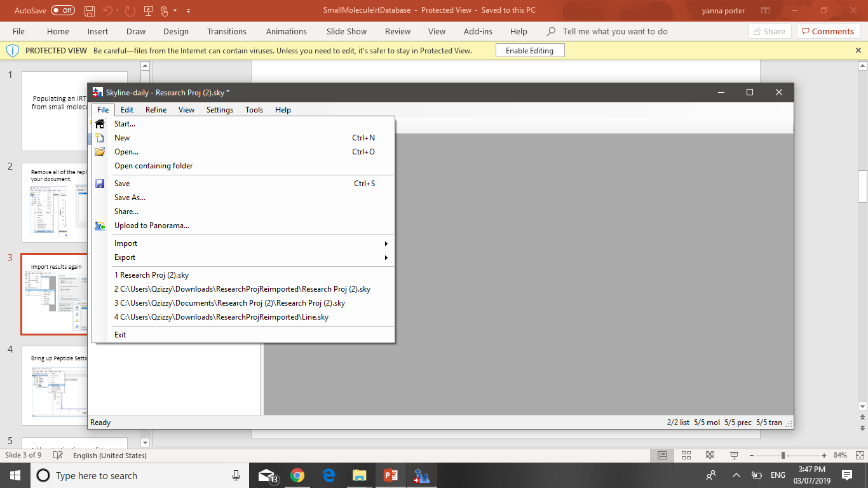Image resolution: width=868 pixels, height=488 pixels.
Task: Select slide 4 thumbnail Bring up Peptide Settings
Action: 57,385
